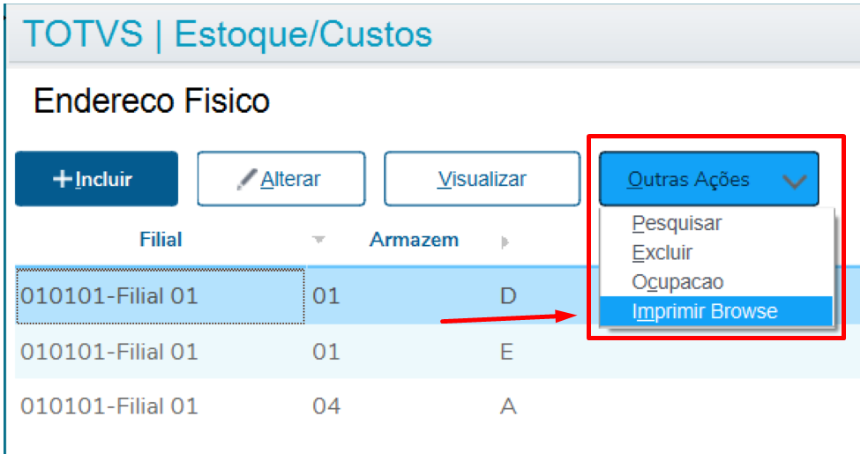Click the Outras Ações chevron arrow
Viewport: 868px width, 454px height.
point(795,181)
